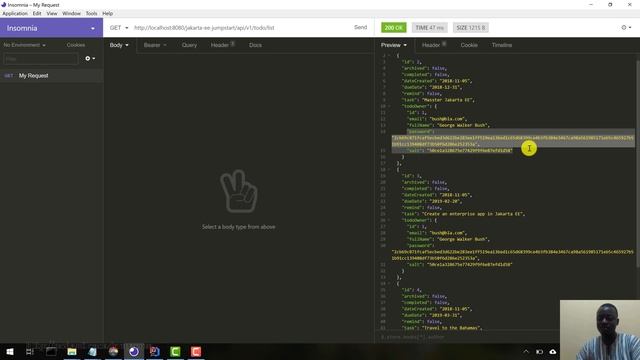This screenshot has height=360, width=640.
Task: Open the Help menu
Action: click(x=108, y=13)
